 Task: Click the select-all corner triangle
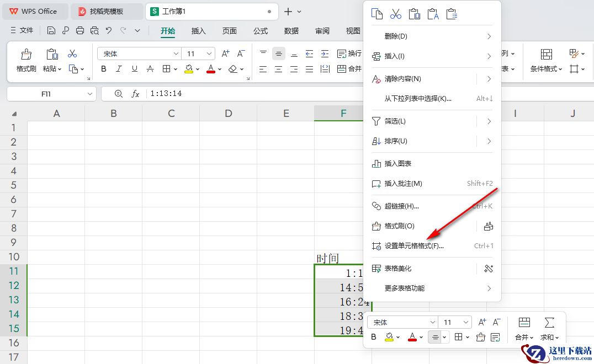(14, 114)
